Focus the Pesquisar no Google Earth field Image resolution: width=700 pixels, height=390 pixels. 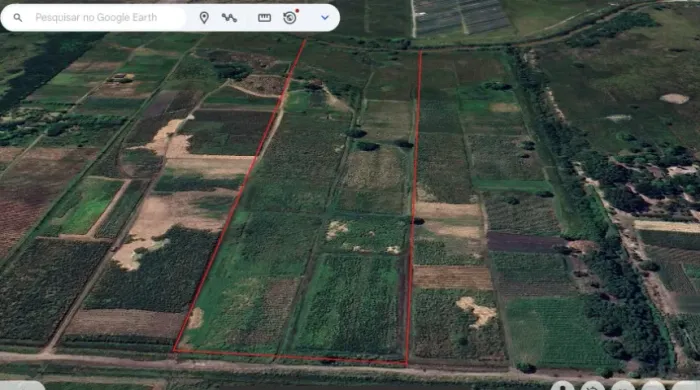click(96, 18)
